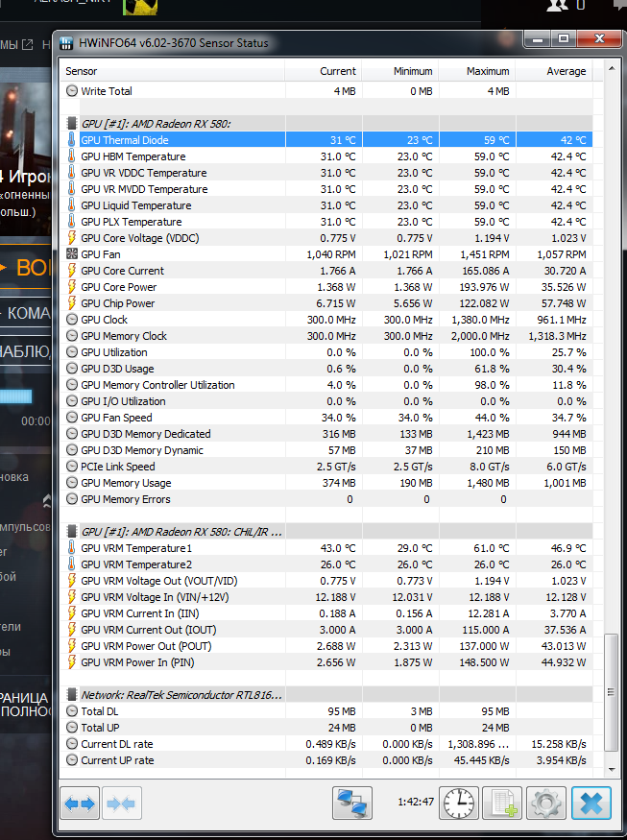This screenshot has height=840, width=627.
Task: Click circle icon beside PCIe Link Speed
Action: point(71,466)
